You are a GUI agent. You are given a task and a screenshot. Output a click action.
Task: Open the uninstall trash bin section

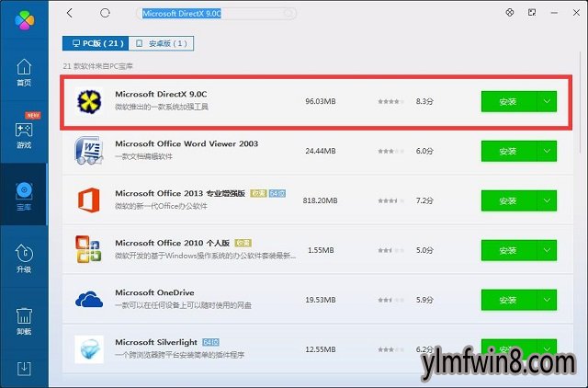point(24,321)
